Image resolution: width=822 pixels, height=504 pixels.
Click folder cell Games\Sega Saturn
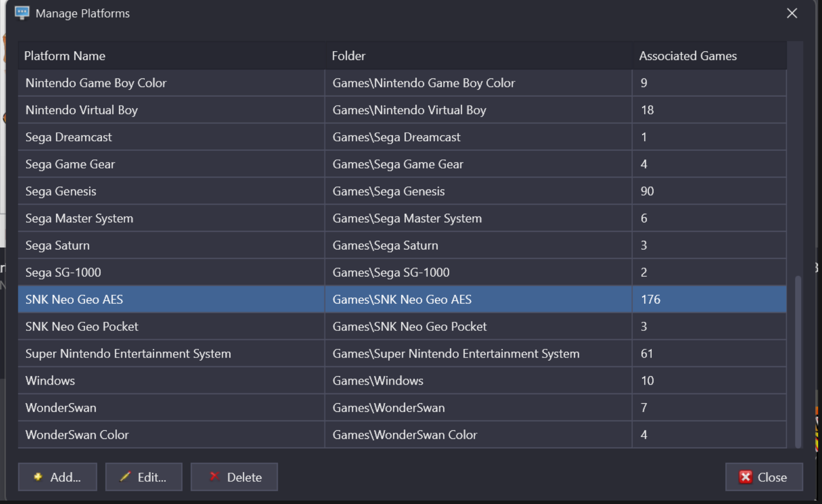[479, 245]
